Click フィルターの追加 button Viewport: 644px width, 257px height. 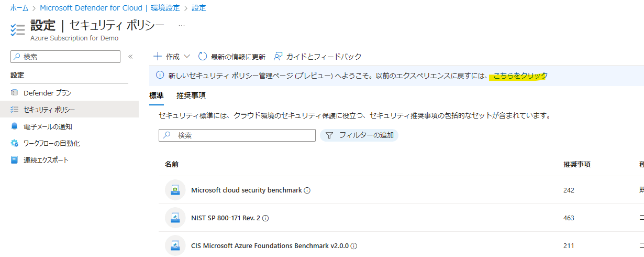(x=359, y=135)
